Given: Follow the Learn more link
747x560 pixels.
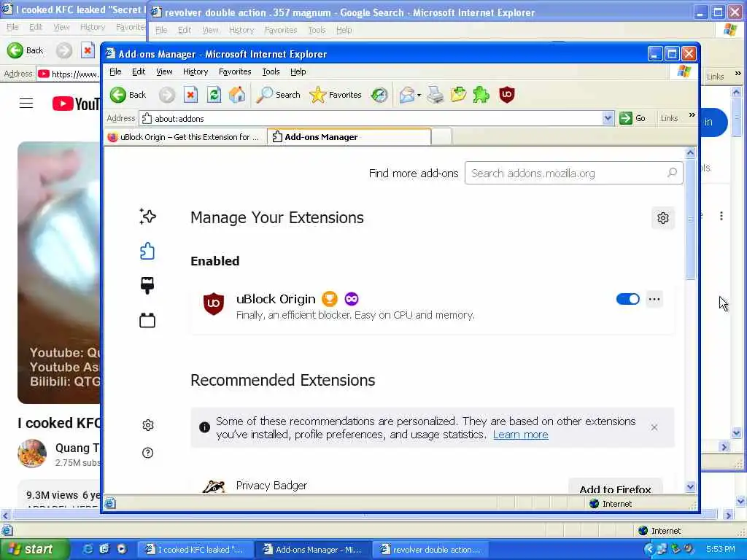Looking at the screenshot, I should [x=520, y=435].
